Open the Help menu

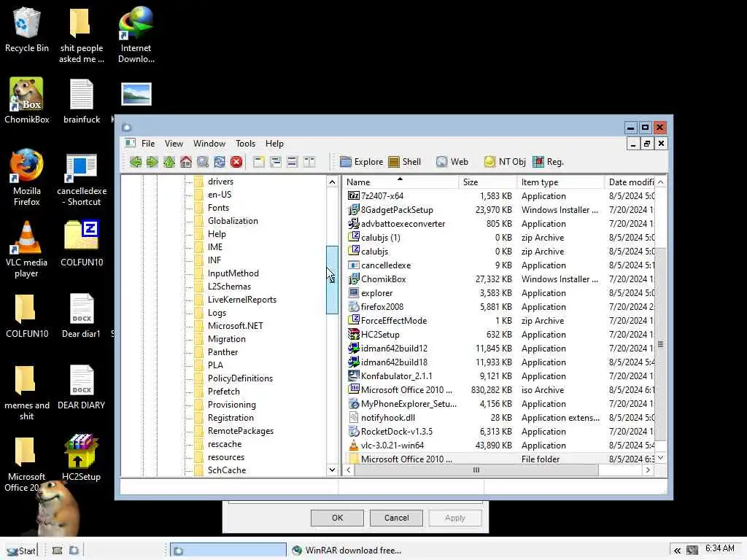274,144
